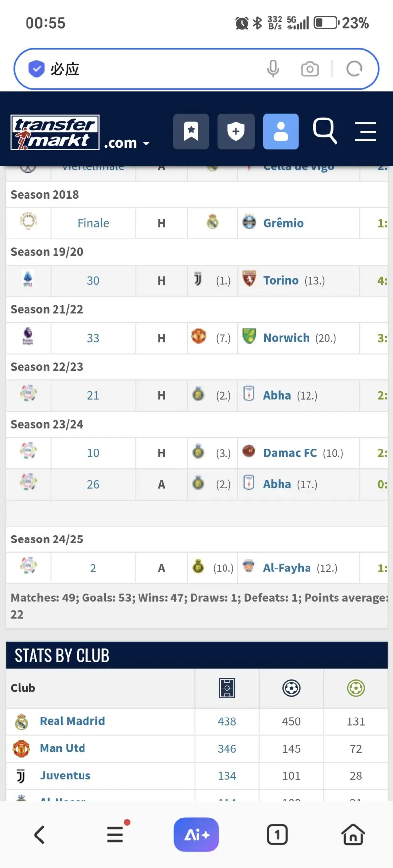This screenshot has width=393, height=868.
Task: Click the Transfermarkt logo
Action: pyautogui.click(x=55, y=132)
